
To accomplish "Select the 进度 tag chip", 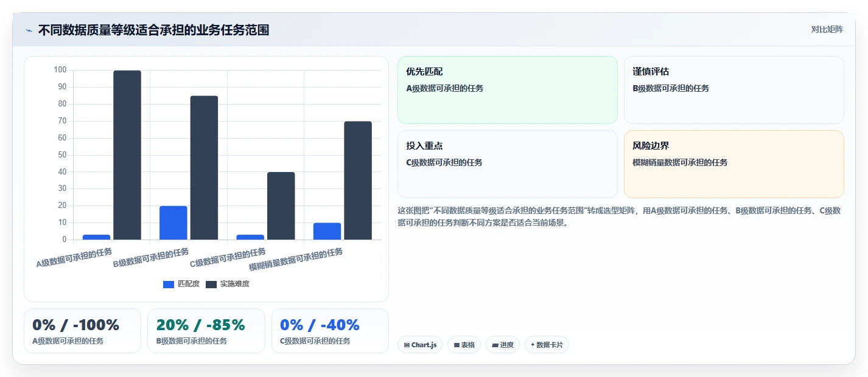I will (x=503, y=345).
